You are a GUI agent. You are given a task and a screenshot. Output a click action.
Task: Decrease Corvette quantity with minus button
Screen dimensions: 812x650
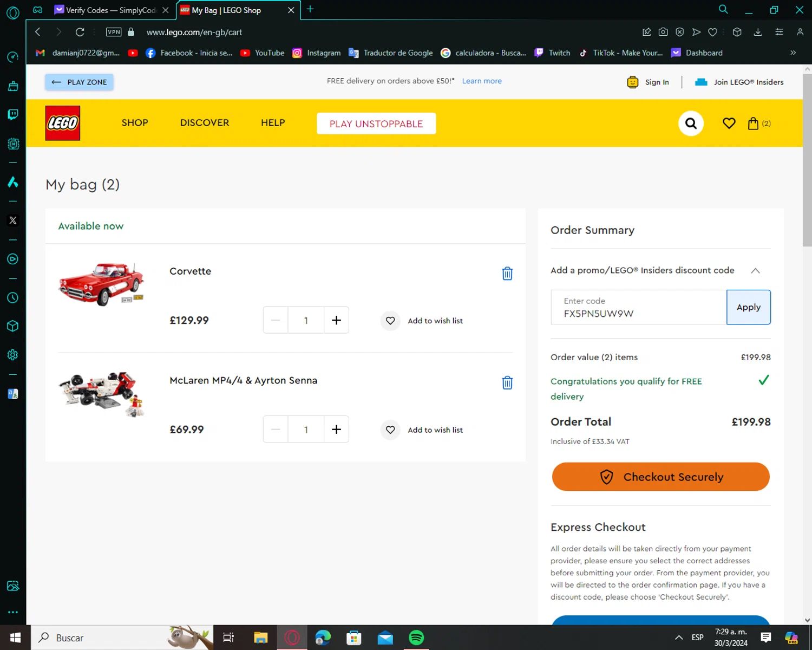[276, 320]
